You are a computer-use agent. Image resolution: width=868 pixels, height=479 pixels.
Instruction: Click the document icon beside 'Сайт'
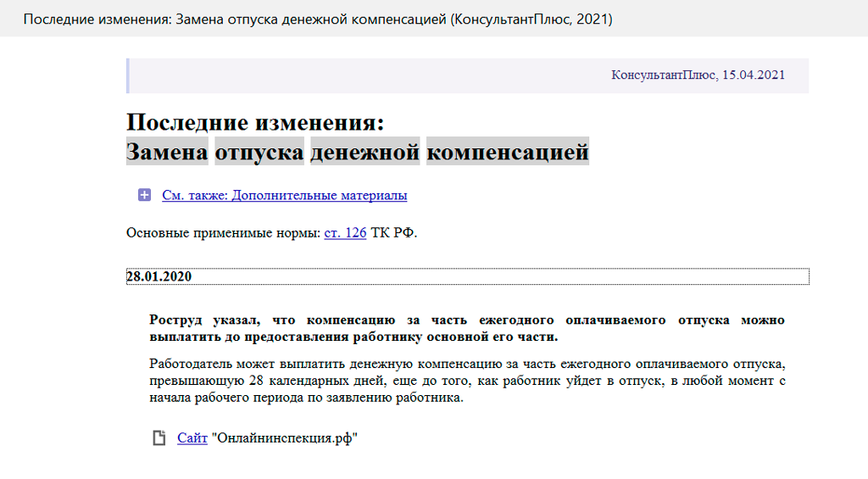pyautogui.click(x=159, y=438)
